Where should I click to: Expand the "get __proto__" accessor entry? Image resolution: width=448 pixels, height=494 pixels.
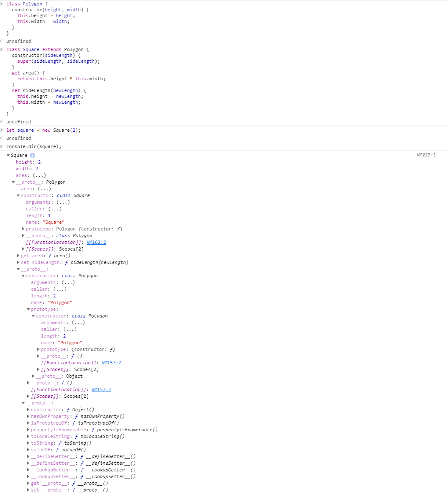pyautogui.click(x=28, y=484)
